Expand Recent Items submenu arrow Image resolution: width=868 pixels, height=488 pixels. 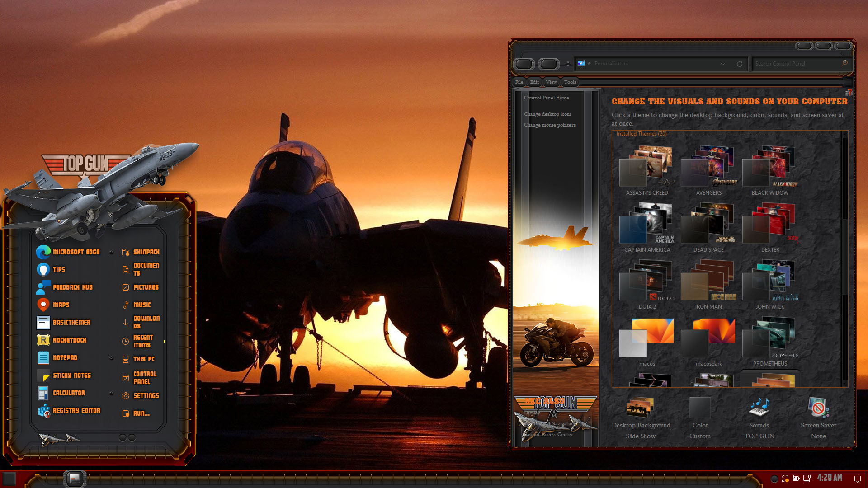click(x=165, y=342)
